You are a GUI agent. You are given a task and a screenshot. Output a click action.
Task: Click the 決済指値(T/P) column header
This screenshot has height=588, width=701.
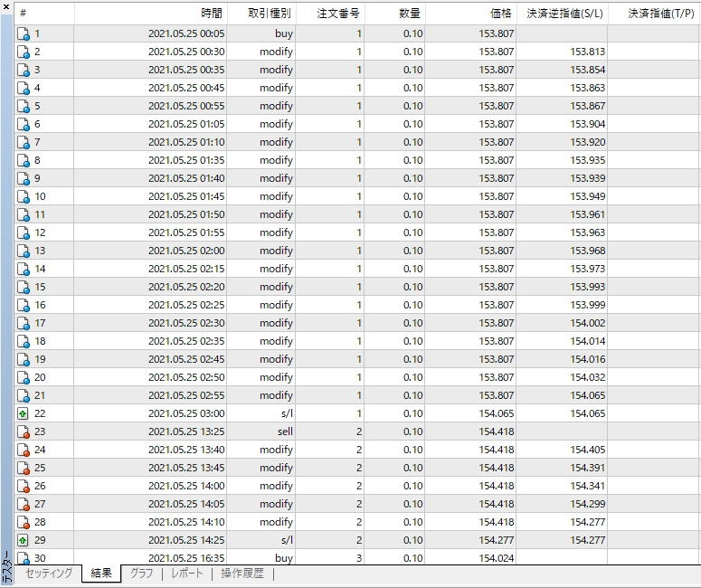(x=654, y=14)
